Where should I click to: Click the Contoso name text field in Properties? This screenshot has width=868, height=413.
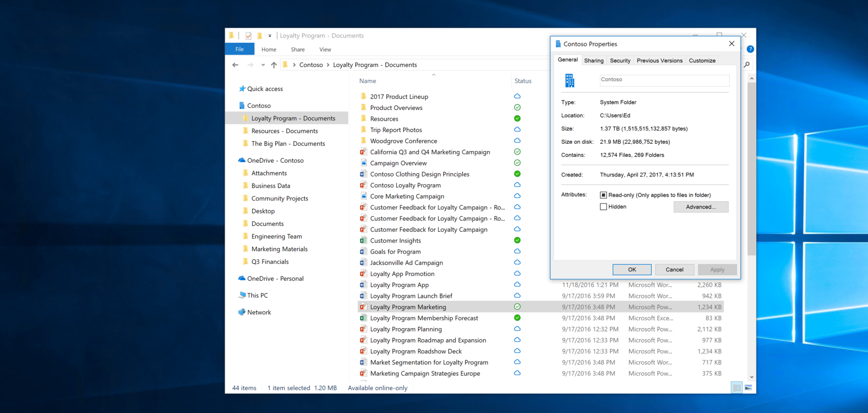(x=664, y=80)
